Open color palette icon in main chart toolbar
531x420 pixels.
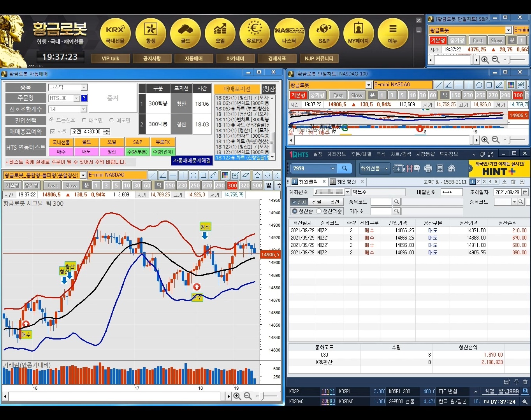[225, 175]
